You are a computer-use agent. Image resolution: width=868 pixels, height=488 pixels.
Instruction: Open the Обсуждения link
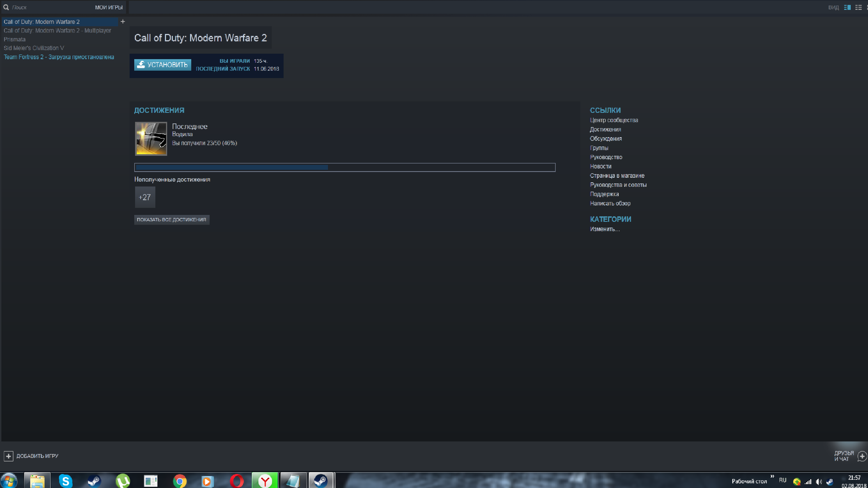click(606, 139)
